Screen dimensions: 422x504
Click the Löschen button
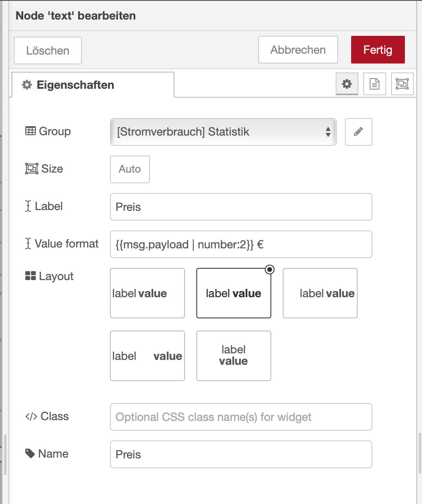pos(48,50)
